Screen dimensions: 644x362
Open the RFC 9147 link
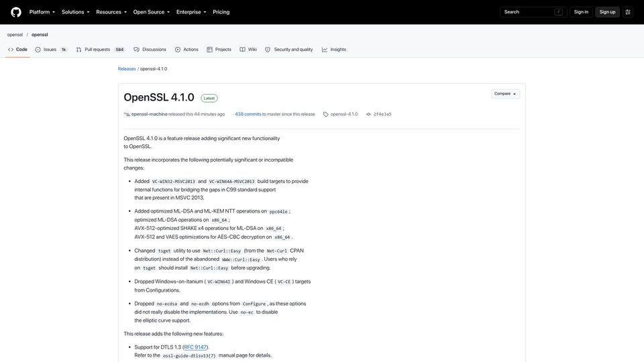pos(195,347)
